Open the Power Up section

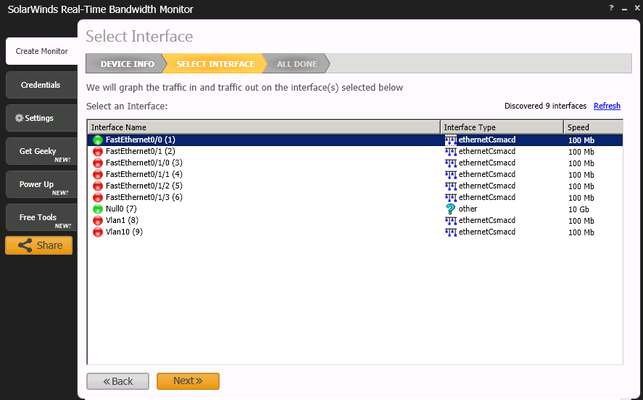click(41, 185)
